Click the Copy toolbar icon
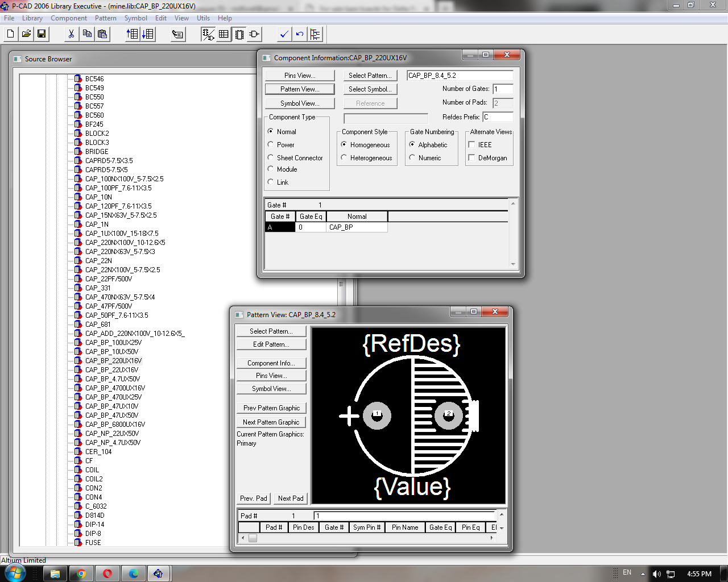This screenshot has width=728, height=582. tap(87, 34)
